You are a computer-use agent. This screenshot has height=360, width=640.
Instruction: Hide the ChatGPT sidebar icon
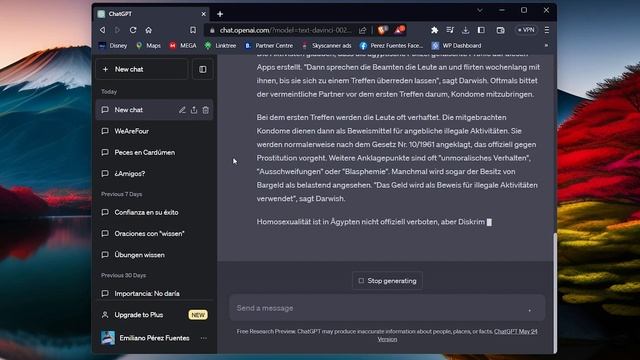[203, 69]
